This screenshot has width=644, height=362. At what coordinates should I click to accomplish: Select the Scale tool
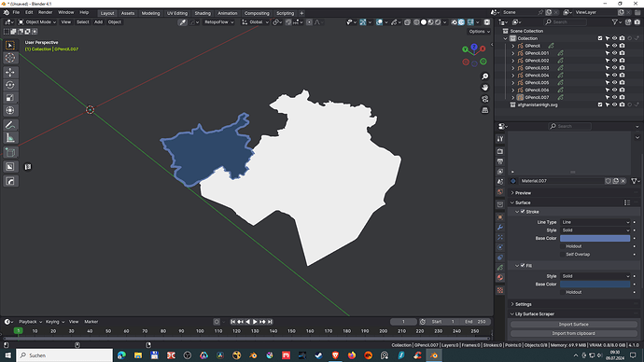10,98
